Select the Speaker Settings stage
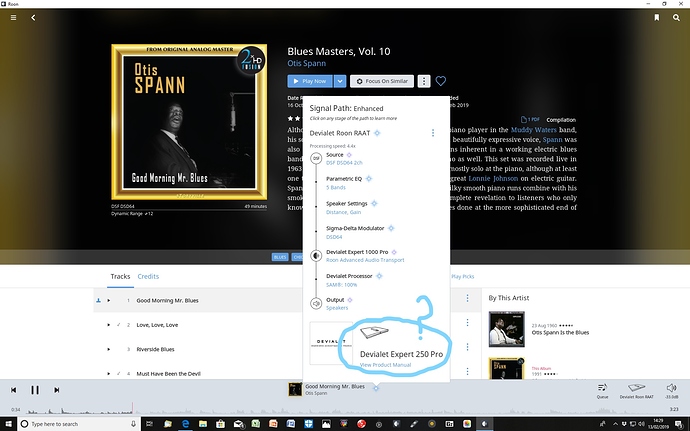 coord(346,203)
